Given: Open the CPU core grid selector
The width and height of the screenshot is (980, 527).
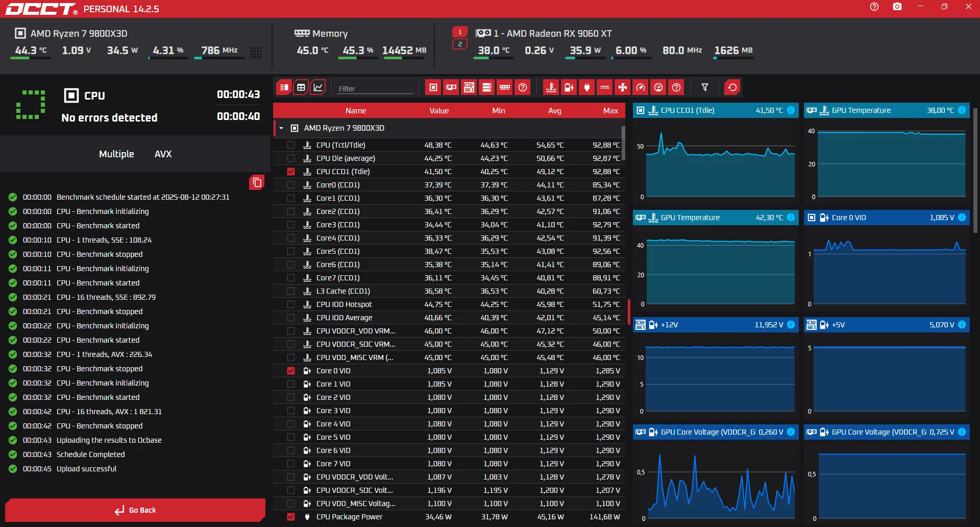Looking at the screenshot, I should click(256, 52).
